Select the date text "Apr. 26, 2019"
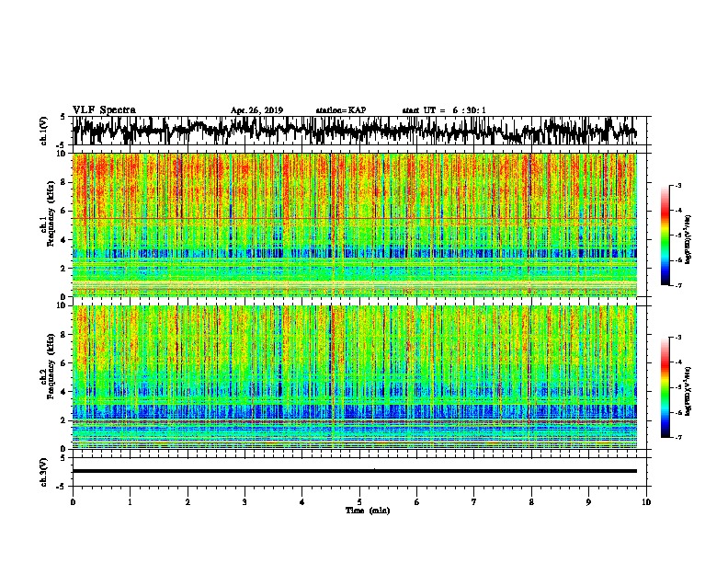Screen dimensions: 728x563 tap(256, 110)
